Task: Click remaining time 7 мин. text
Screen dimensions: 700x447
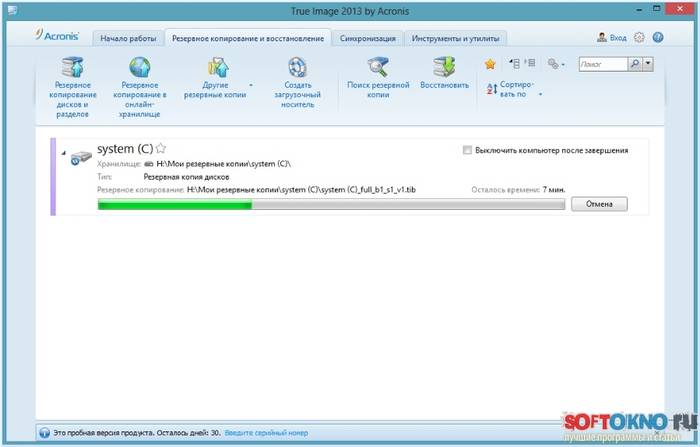Action: click(554, 190)
